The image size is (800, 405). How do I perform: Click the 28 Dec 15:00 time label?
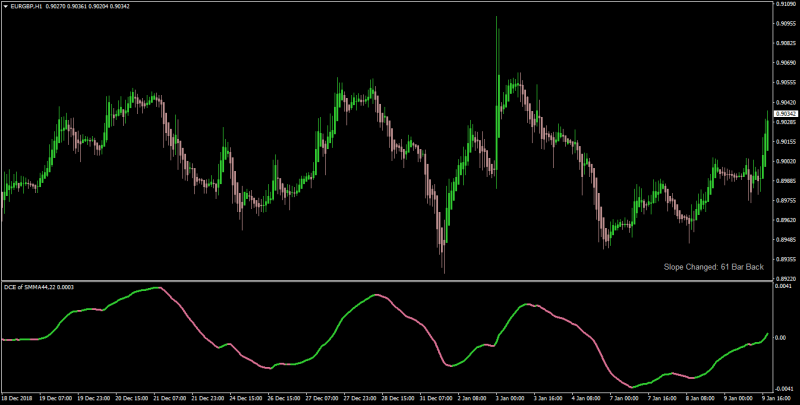point(399,396)
